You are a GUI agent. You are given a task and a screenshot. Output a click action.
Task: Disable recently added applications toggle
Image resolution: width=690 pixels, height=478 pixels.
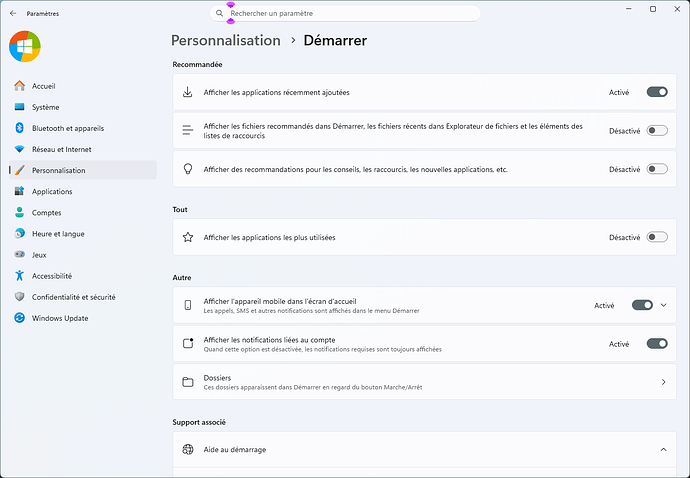(657, 92)
